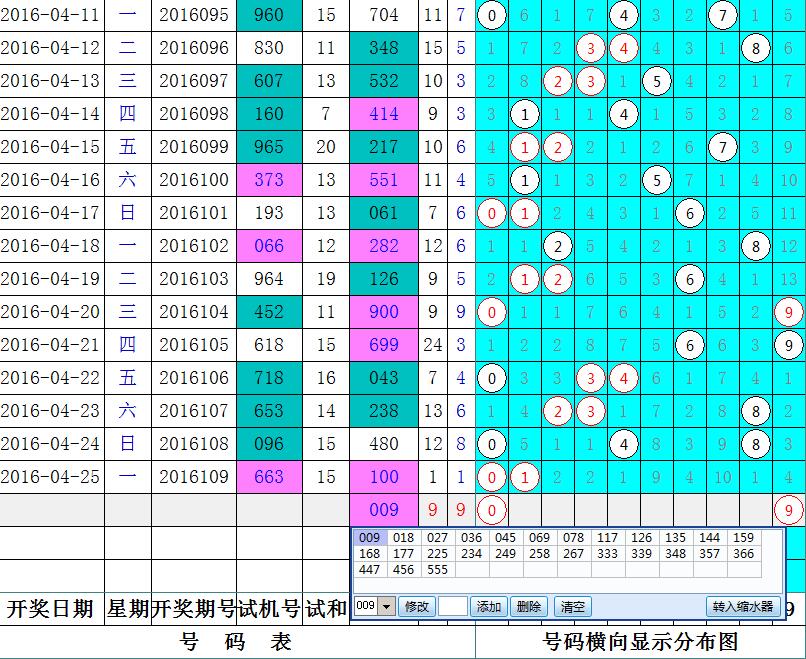Click the 试机号 column header
The width and height of the screenshot is (806, 659).
point(269,608)
